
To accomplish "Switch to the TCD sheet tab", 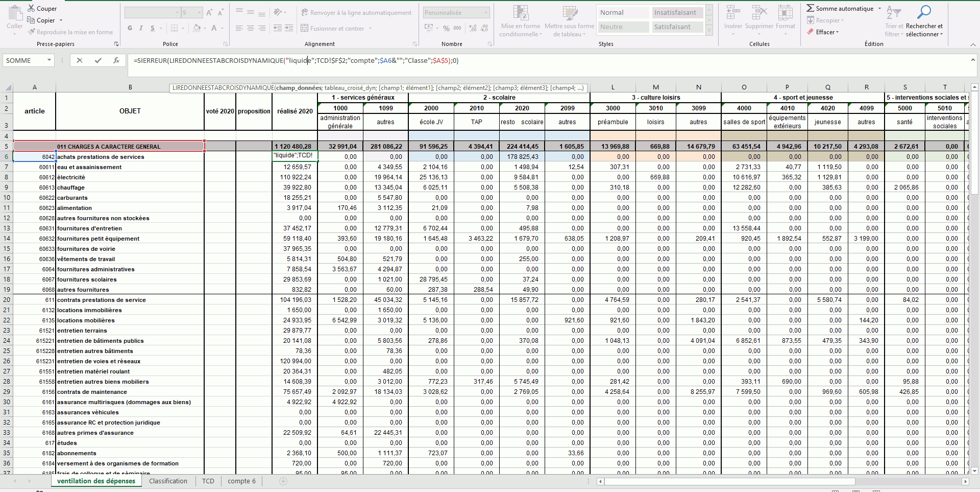I will pyautogui.click(x=208, y=481).
